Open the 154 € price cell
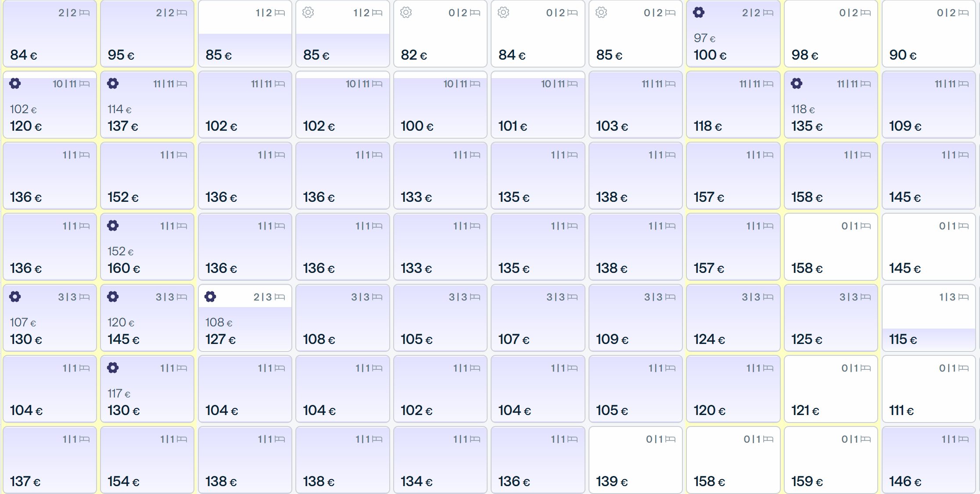 coord(147,460)
